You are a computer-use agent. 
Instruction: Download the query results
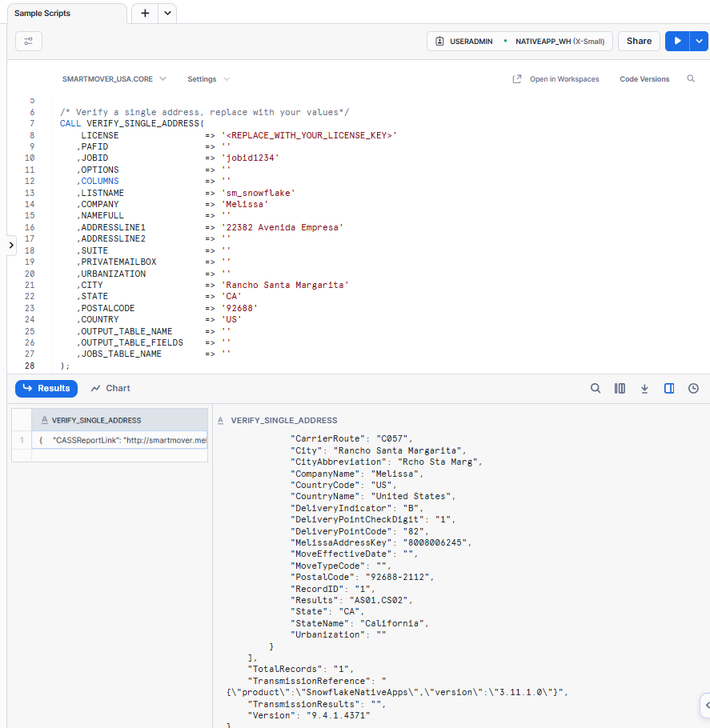(644, 389)
